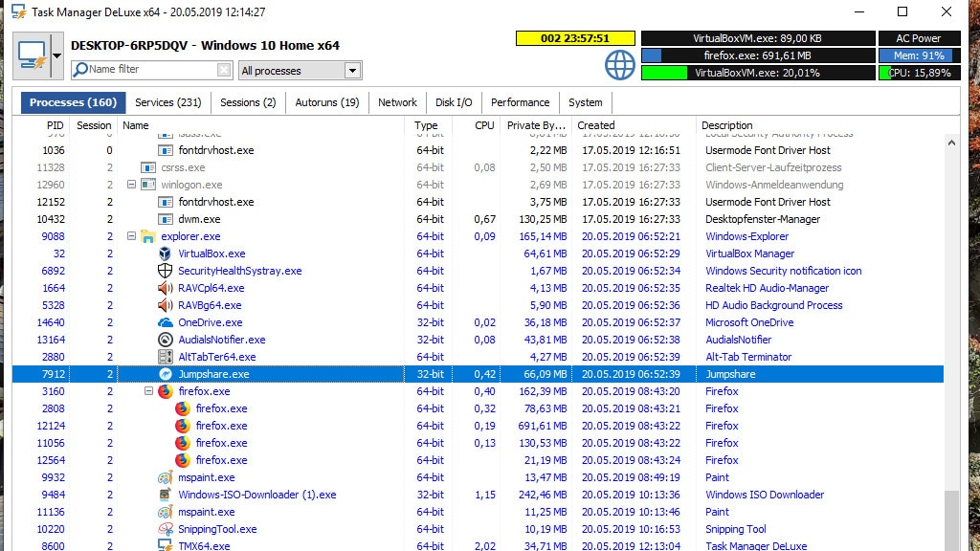Switch to the Performance tab

tap(520, 101)
